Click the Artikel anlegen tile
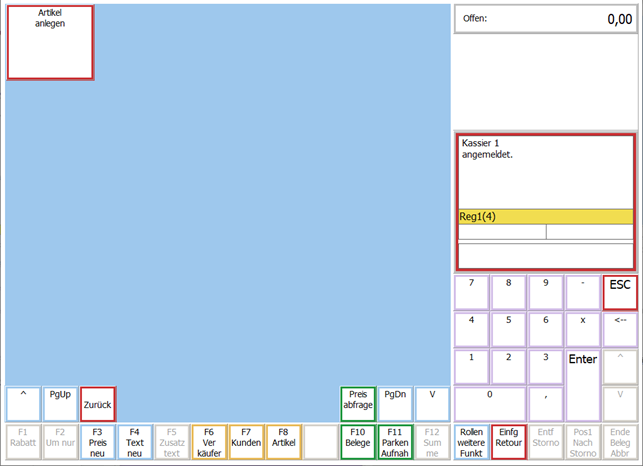This screenshot has width=643, height=466. [x=50, y=42]
